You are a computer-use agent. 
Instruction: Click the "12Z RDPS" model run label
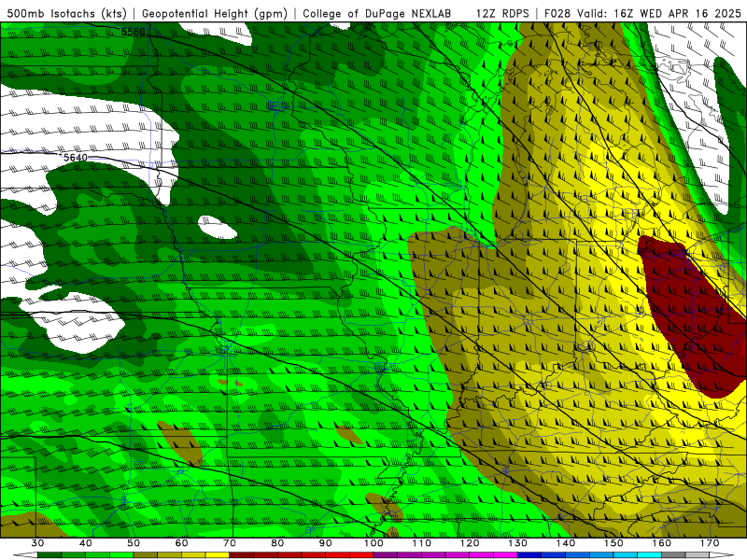(502, 14)
